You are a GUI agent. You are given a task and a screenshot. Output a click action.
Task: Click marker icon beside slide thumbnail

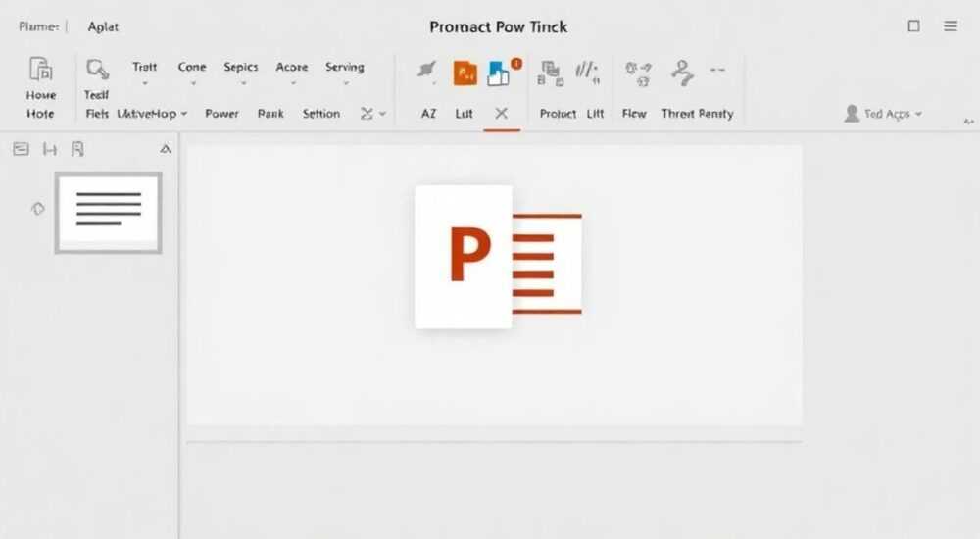click(x=37, y=209)
